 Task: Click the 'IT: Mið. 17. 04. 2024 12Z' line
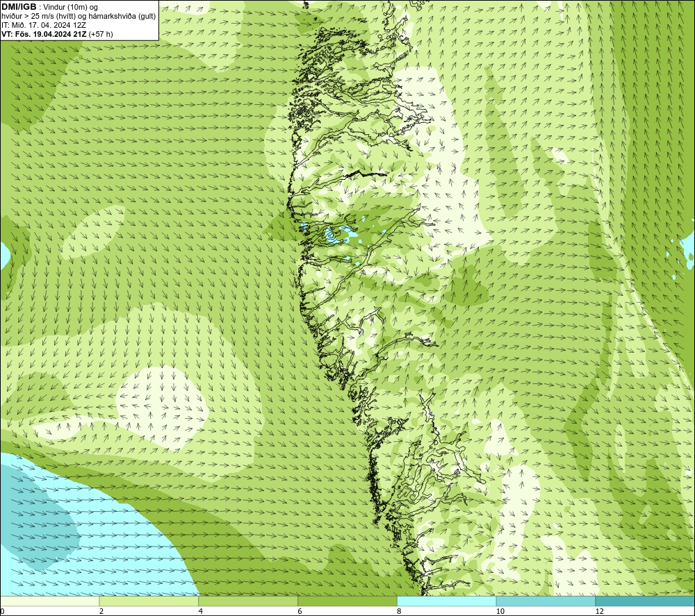43,25
